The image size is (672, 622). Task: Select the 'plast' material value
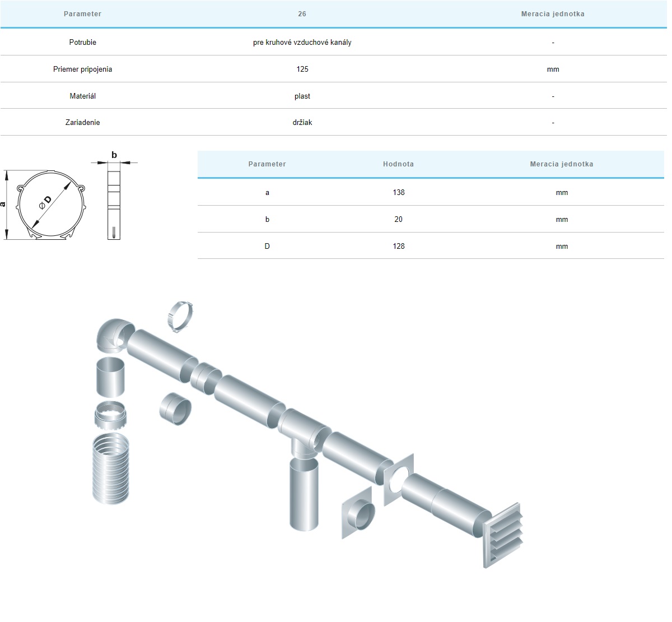click(x=302, y=96)
